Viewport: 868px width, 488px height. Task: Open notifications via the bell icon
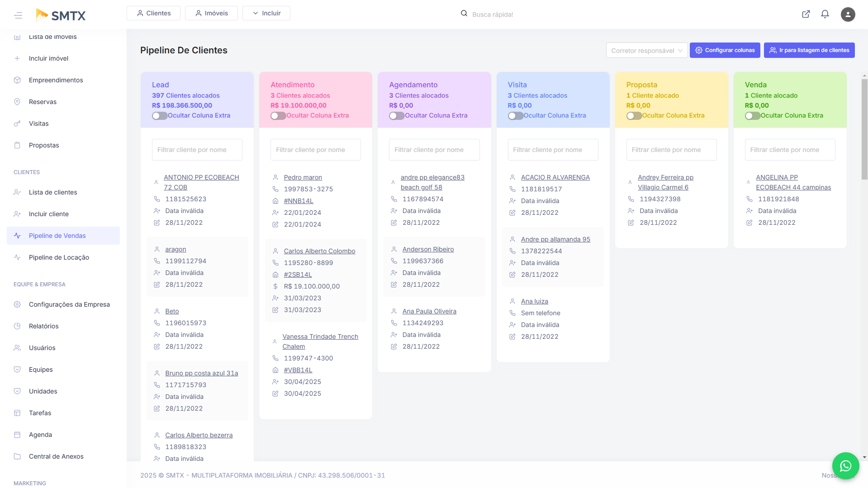click(x=825, y=14)
